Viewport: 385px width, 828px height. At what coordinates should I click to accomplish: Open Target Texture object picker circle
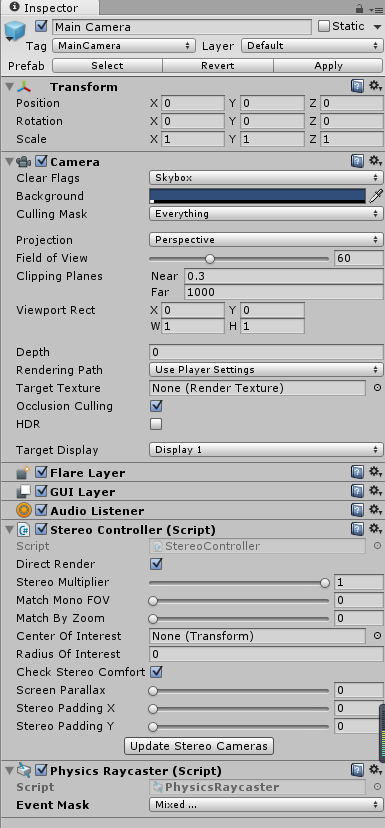pos(377,388)
